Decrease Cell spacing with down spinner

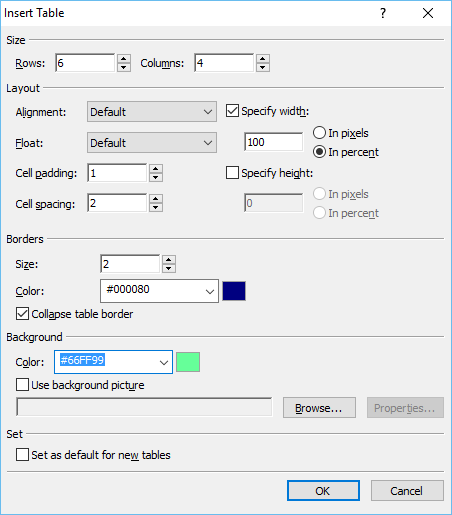click(x=156, y=207)
